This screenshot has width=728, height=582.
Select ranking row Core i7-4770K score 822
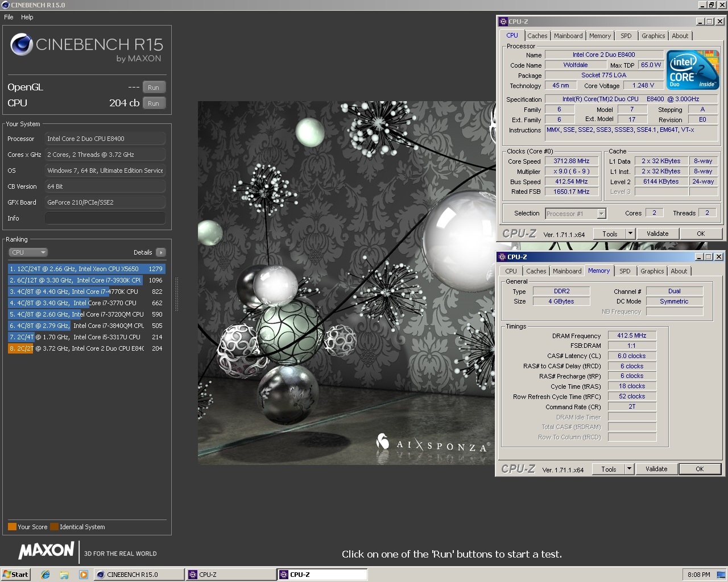point(86,292)
